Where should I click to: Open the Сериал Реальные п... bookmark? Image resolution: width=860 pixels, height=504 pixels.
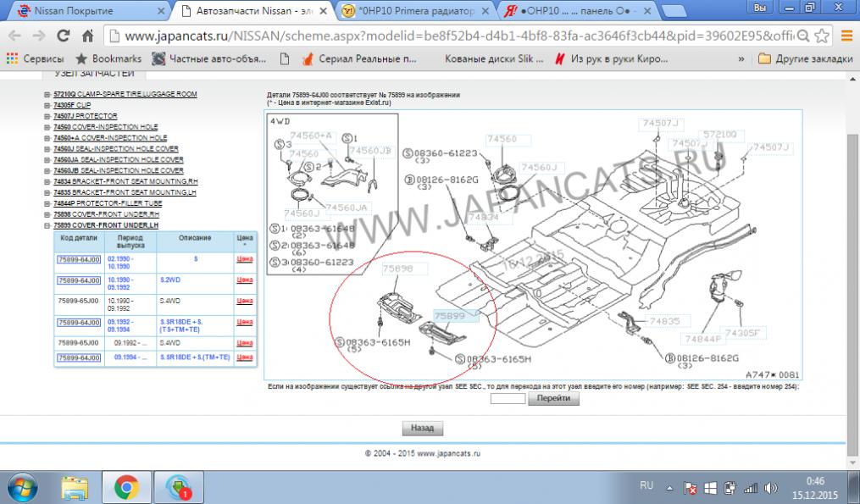point(359,58)
